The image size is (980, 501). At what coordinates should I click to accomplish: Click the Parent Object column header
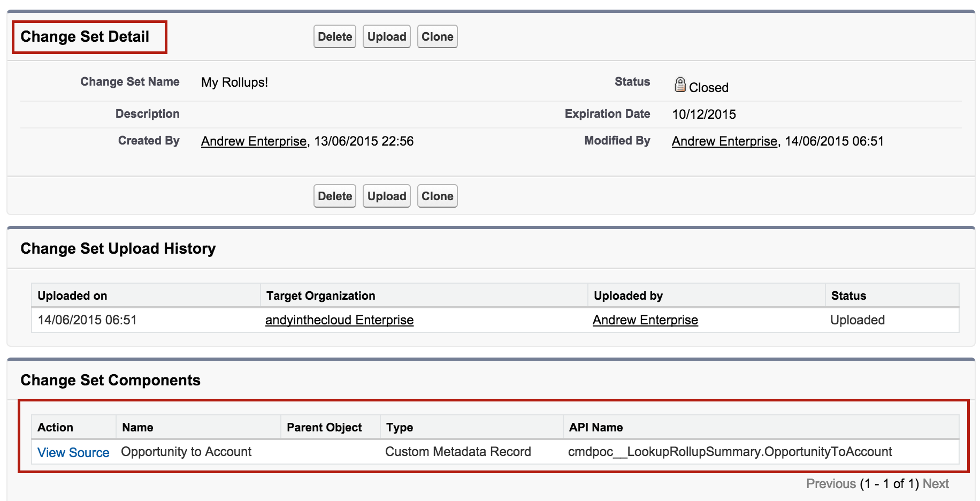[324, 428]
